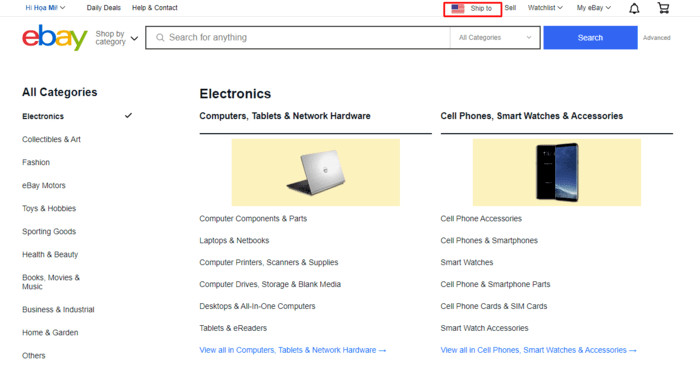700x369 pixels.
Task: Select the Others category
Action: point(33,356)
